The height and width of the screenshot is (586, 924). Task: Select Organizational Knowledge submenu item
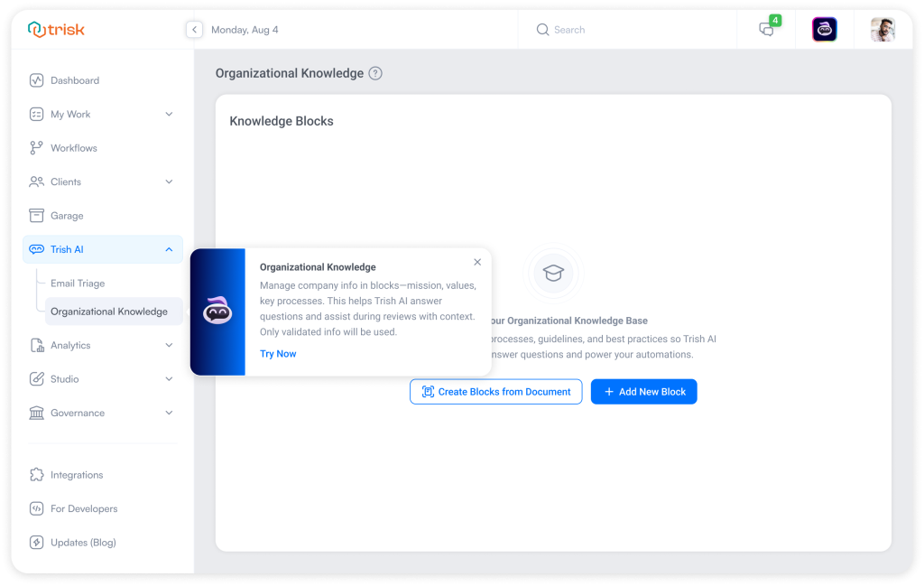tap(114, 312)
